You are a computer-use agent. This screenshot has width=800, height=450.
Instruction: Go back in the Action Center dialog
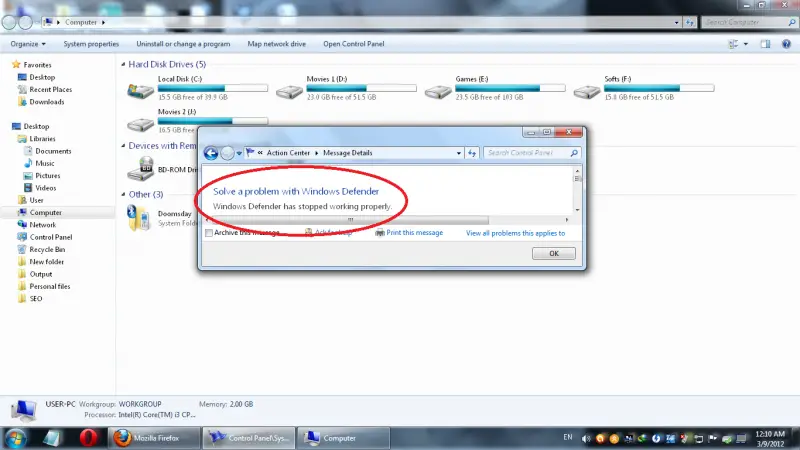coord(211,153)
